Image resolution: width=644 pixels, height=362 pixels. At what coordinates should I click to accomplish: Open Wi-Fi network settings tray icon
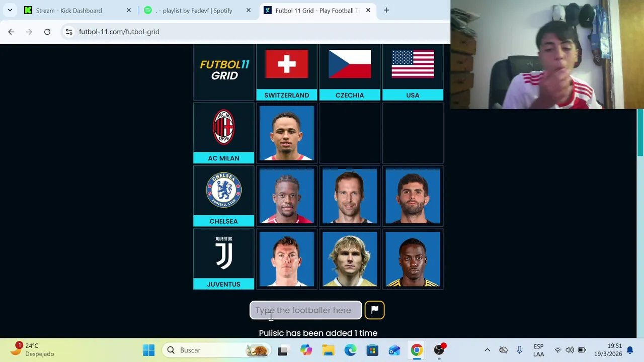[557, 350]
